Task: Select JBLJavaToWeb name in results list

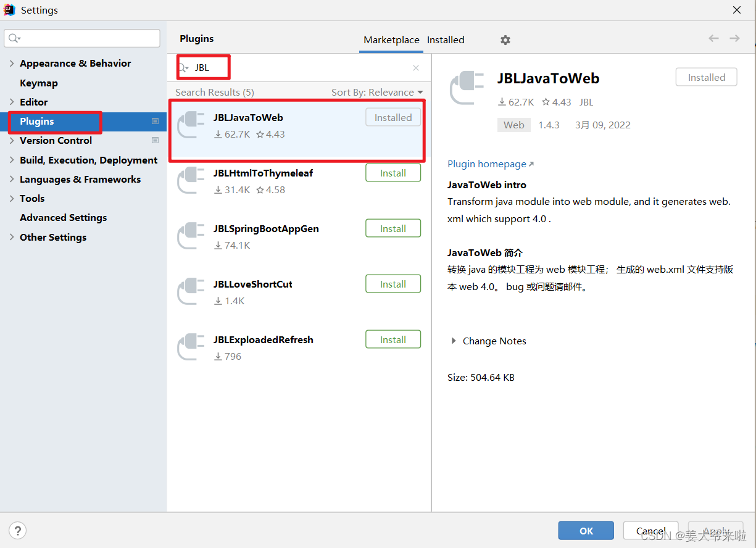Action: [x=248, y=117]
